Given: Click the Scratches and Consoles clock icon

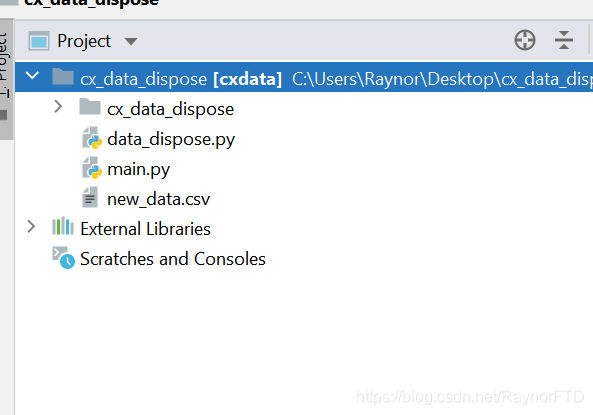Looking at the screenshot, I should 63,258.
